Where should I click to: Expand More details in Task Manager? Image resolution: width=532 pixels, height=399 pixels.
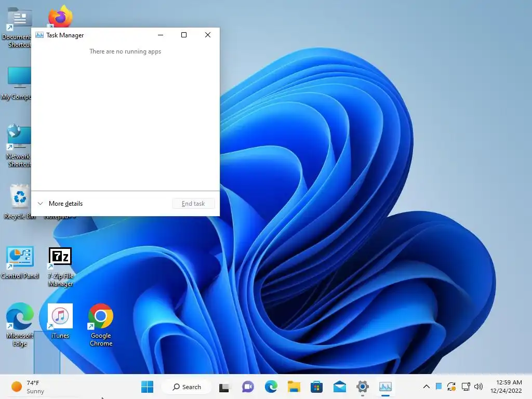pyautogui.click(x=60, y=204)
